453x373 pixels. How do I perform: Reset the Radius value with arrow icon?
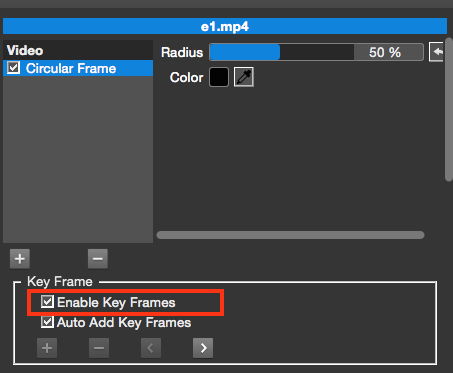pyautogui.click(x=437, y=52)
